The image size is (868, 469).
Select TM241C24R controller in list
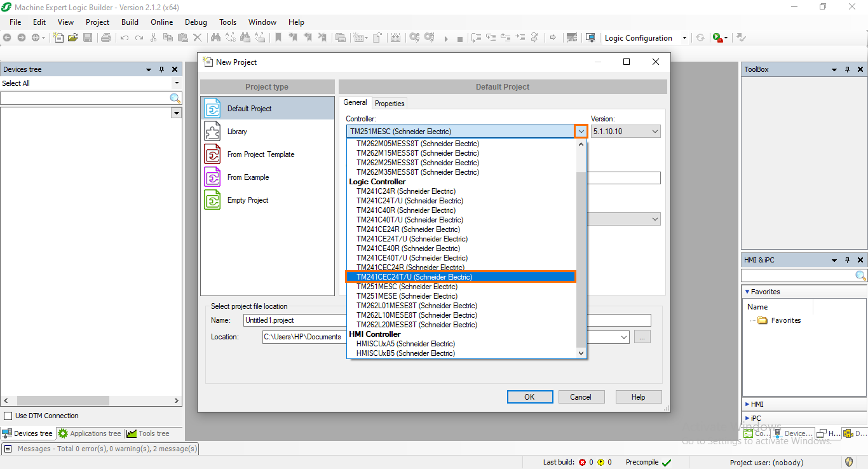461,191
